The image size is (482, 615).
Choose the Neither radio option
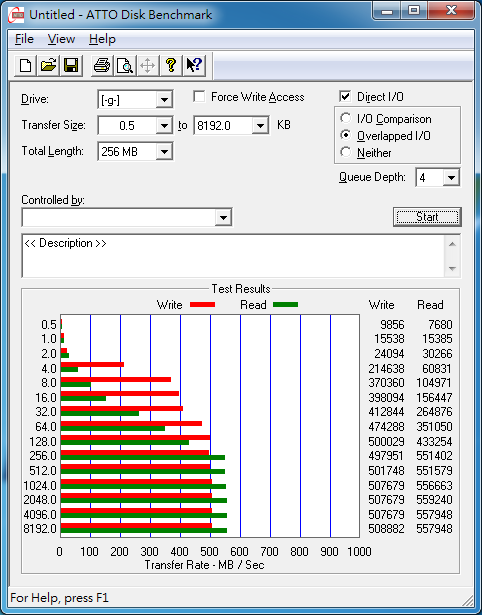[x=346, y=152]
